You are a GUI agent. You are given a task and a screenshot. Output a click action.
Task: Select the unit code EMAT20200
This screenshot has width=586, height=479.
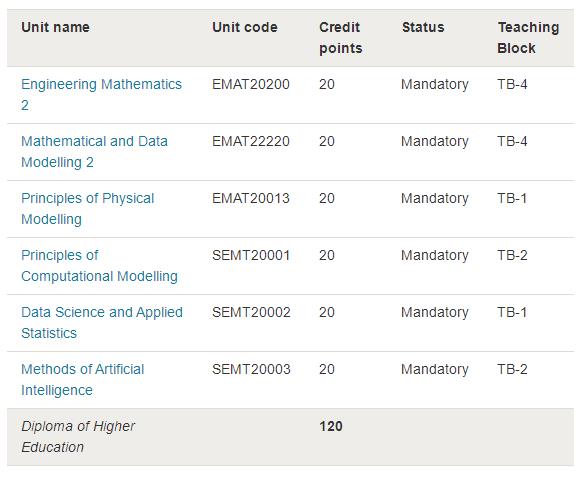click(251, 84)
